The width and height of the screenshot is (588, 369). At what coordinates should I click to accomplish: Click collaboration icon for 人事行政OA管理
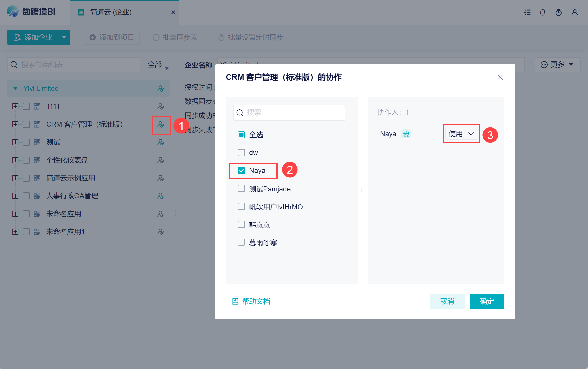161,196
